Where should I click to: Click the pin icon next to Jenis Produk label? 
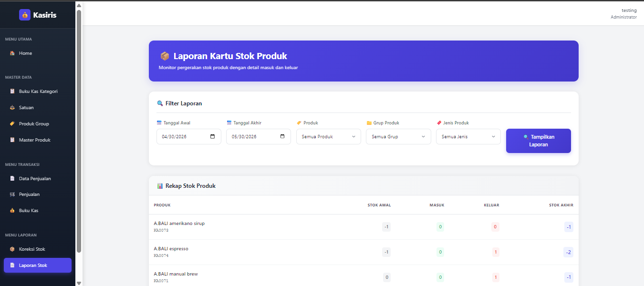439,123
